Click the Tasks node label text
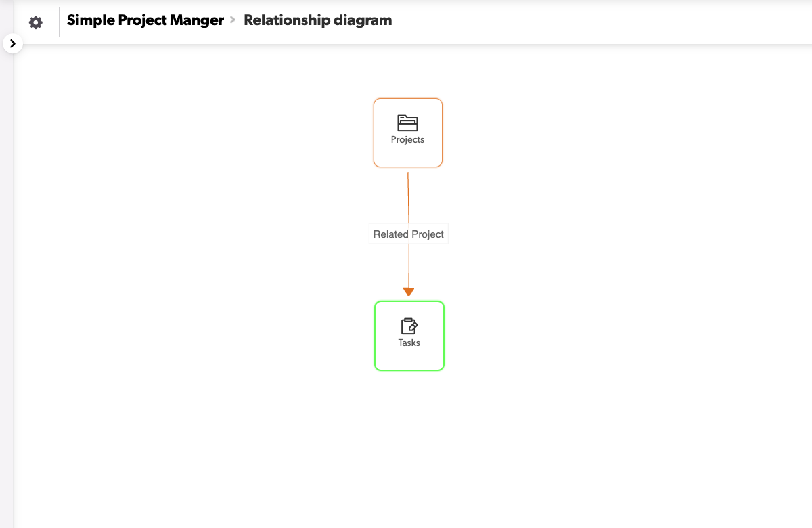 point(409,343)
